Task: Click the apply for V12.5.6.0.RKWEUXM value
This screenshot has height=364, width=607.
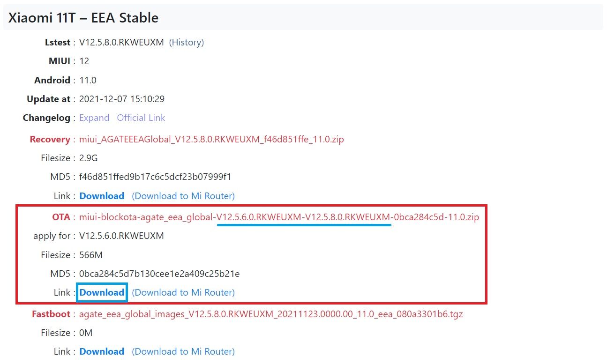Action: coord(121,236)
